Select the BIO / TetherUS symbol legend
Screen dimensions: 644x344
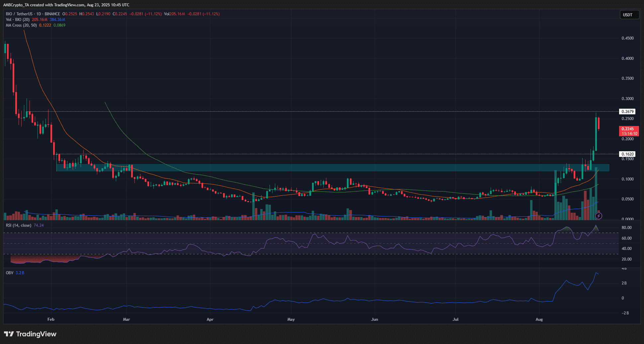click(33, 14)
